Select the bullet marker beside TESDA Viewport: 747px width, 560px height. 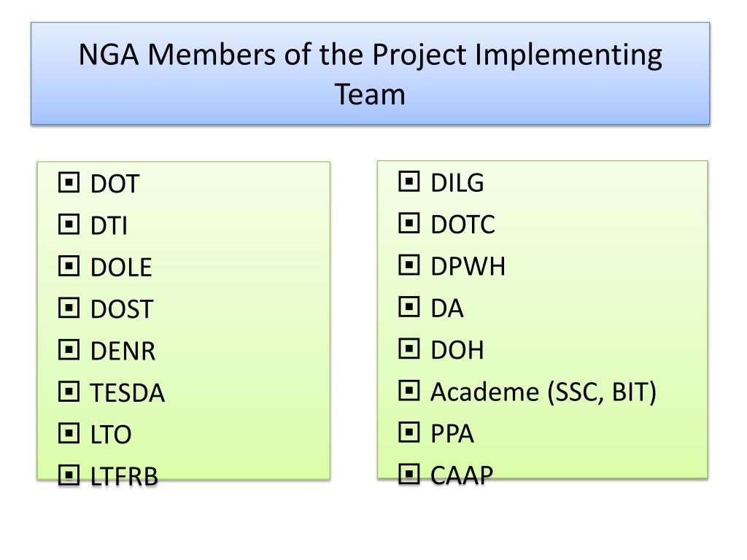coord(69,393)
